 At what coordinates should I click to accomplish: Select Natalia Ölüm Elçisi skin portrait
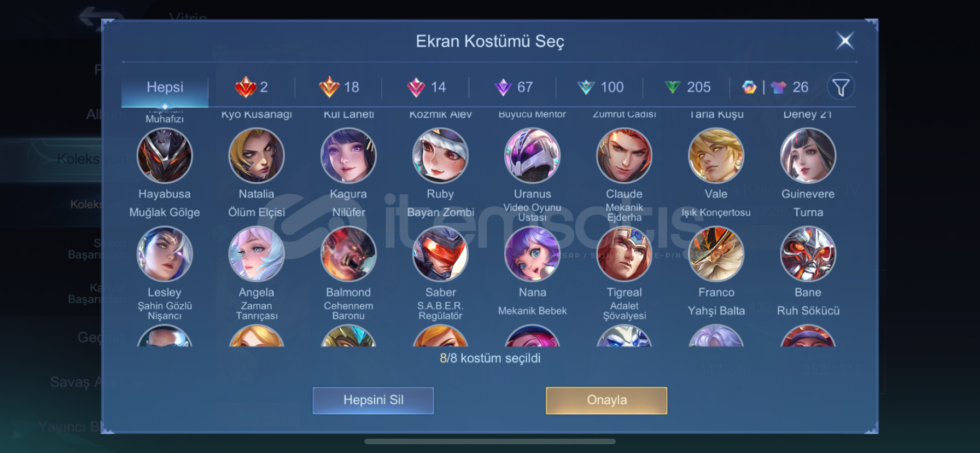point(256,155)
